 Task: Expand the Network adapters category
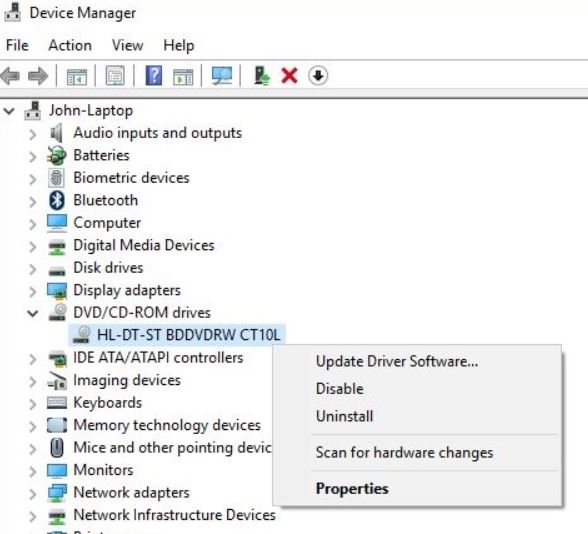[x=33, y=494]
